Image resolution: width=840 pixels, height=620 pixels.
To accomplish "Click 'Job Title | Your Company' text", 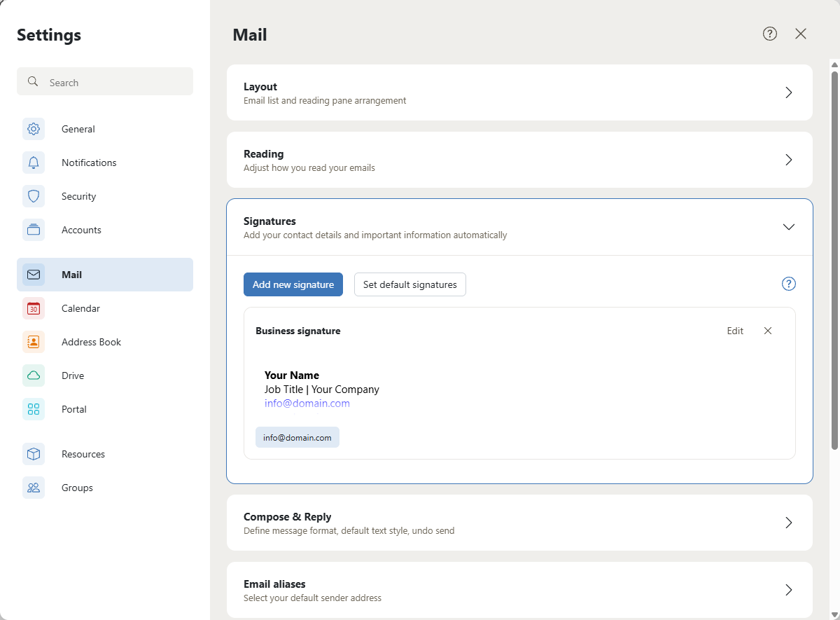I will (322, 390).
